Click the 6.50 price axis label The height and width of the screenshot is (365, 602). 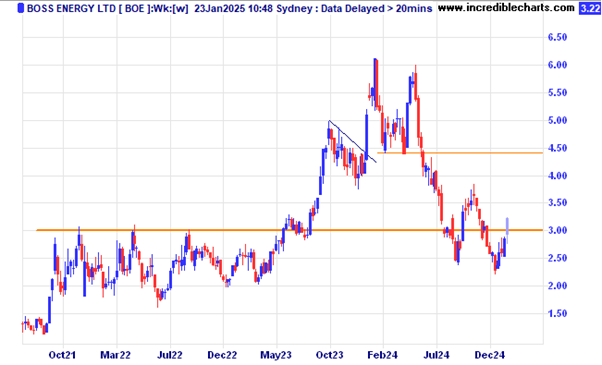557,38
